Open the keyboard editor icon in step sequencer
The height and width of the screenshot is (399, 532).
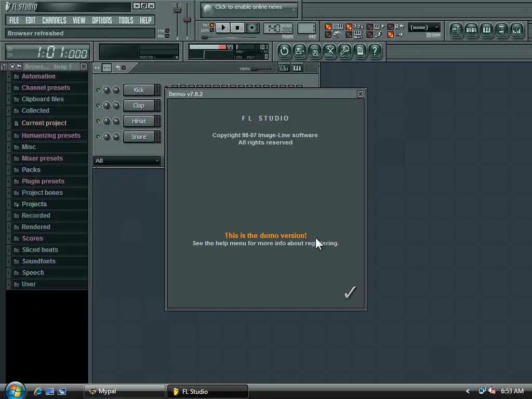(297, 69)
